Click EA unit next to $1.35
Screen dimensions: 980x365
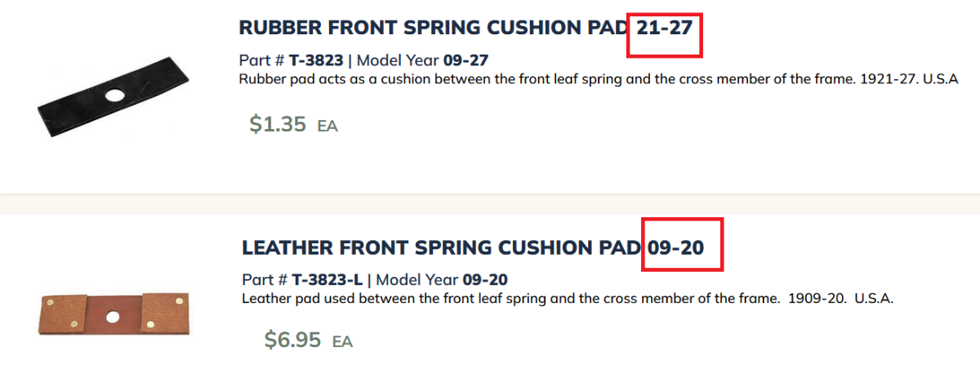pos(327,127)
